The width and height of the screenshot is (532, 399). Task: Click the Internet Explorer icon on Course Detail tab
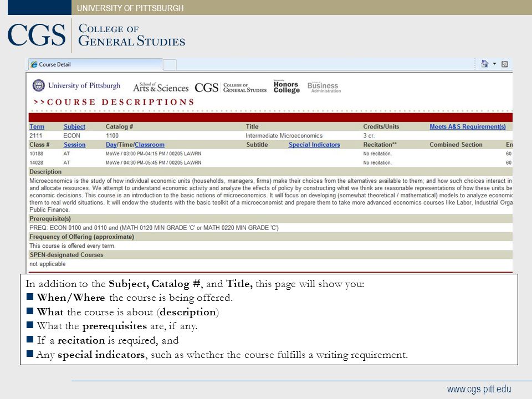coord(34,64)
